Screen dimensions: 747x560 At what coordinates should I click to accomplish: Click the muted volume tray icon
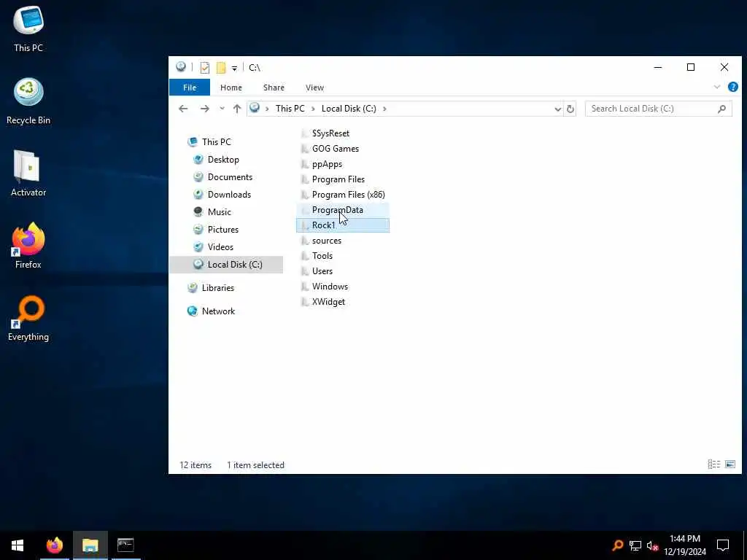pyautogui.click(x=652, y=545)
